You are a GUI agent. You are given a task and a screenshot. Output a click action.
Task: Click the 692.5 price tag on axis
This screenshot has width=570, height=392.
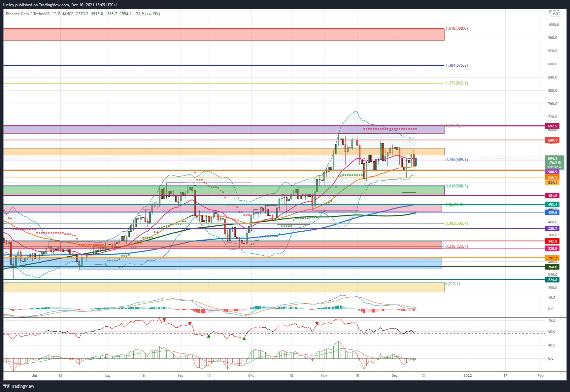click(x=553, y=126)
